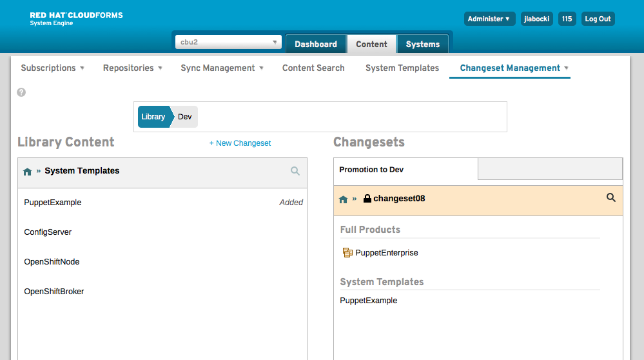Select the OpenShiftNode template
Viewport: 644px width, 360px height.
point(52,262)
